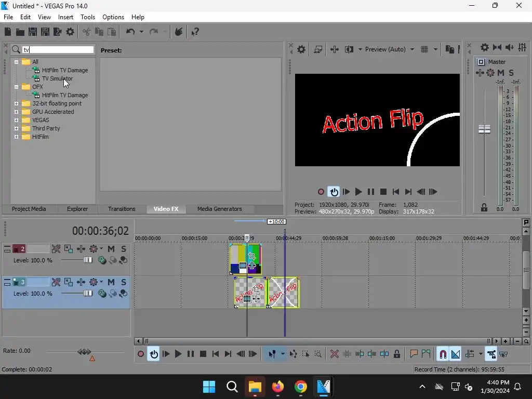Toggle Loop Playback in preview window
This screenshot has width=532, height=399.
[x=334, y=192]
